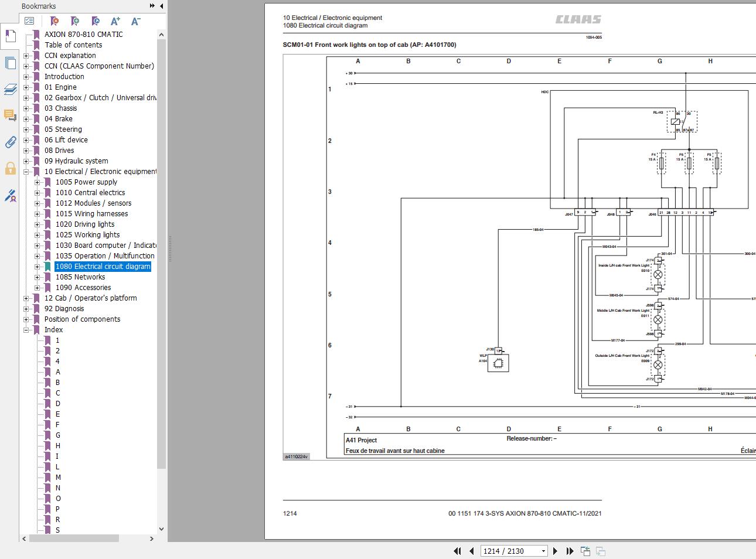Select the 1085 Networks bookmark

80,277
